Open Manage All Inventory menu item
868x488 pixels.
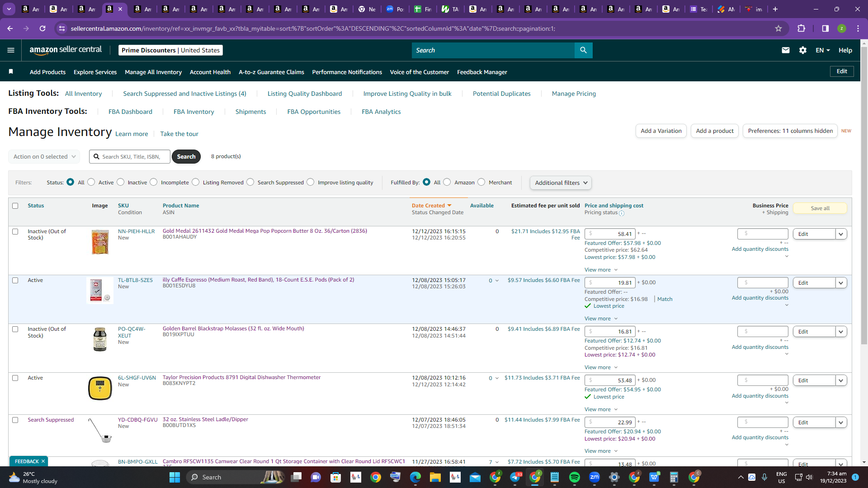[153, 72]
